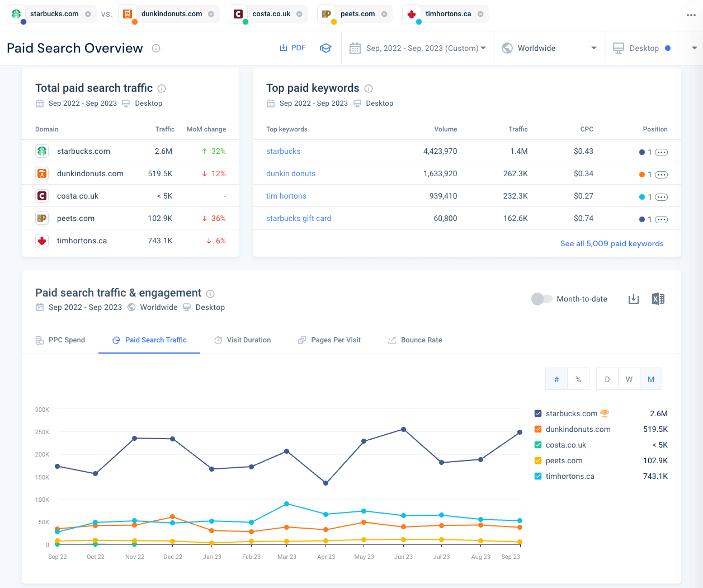Set chart granularity to weekly (W)

click(x=629, y=379)
